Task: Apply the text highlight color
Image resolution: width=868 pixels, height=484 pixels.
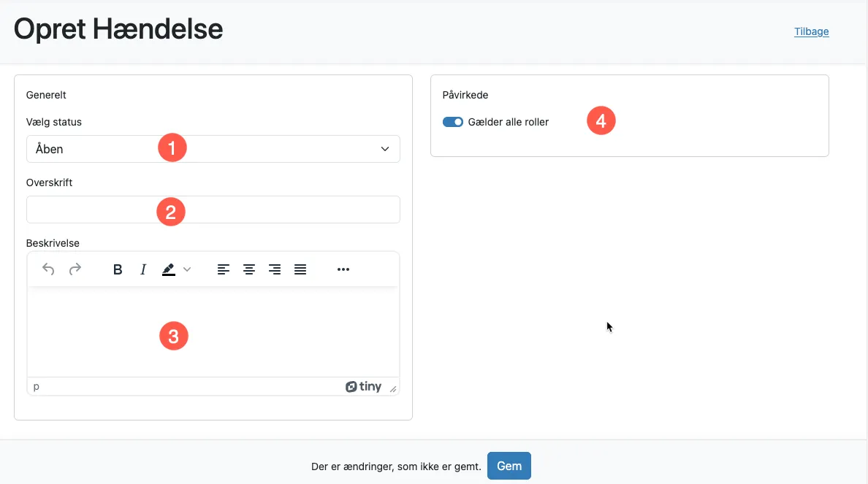Action: pyautogui.click(x=169, y=269)
